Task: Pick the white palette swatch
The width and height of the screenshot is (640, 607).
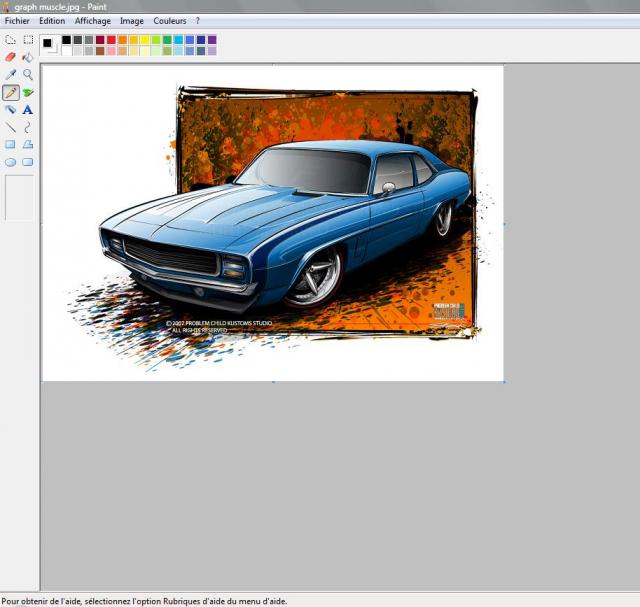Action: [67, 51]
